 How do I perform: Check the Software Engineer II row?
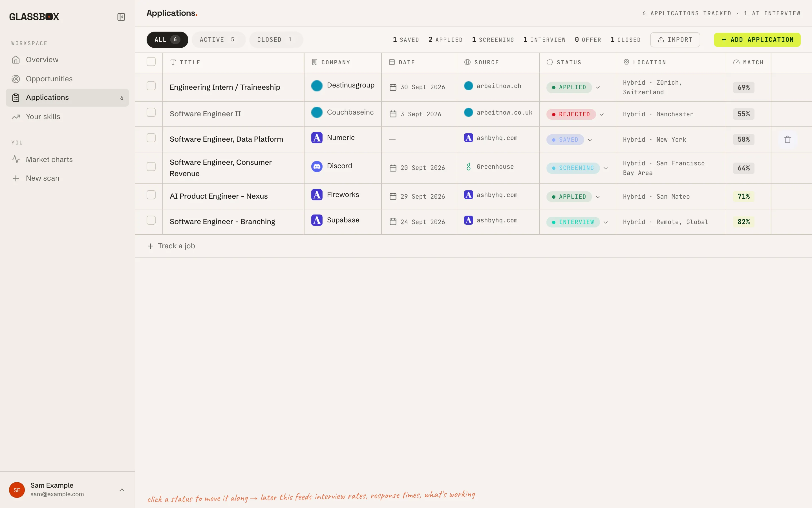click(x=151, y=113)
